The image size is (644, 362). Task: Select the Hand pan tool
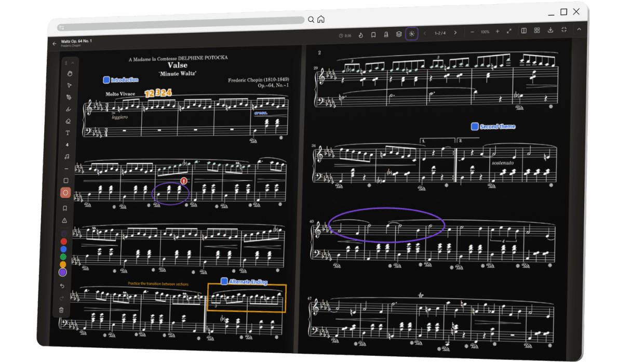[x=69, y=74]
